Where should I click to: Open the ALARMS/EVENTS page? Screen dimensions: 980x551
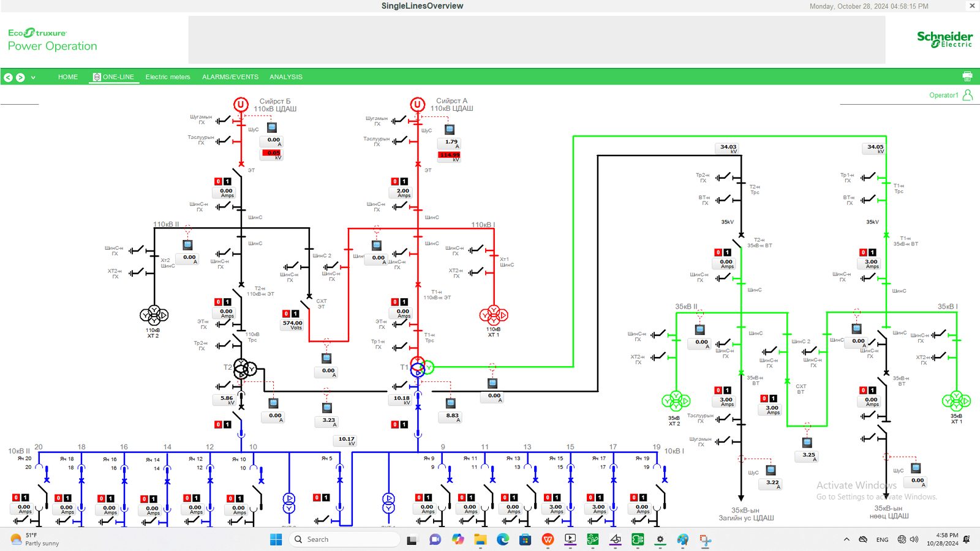[230, 77]
